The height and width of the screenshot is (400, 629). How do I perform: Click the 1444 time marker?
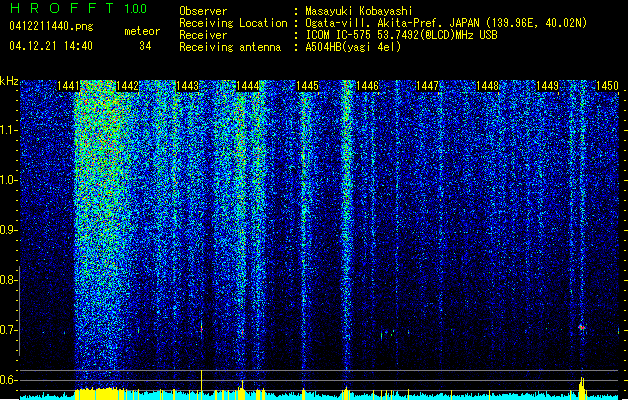[x=248, y=86]
